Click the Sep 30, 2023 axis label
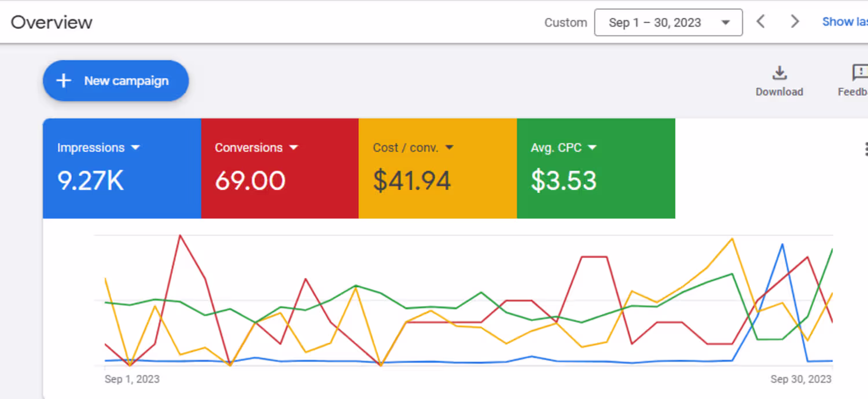The width and height of the screenshot is (868, 399). 800,379
